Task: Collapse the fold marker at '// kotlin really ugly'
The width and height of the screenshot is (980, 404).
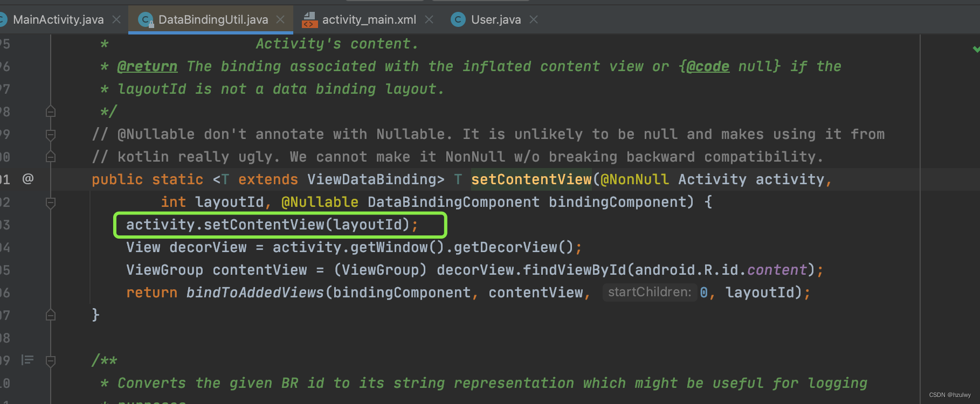Action: tap(51, 157)
